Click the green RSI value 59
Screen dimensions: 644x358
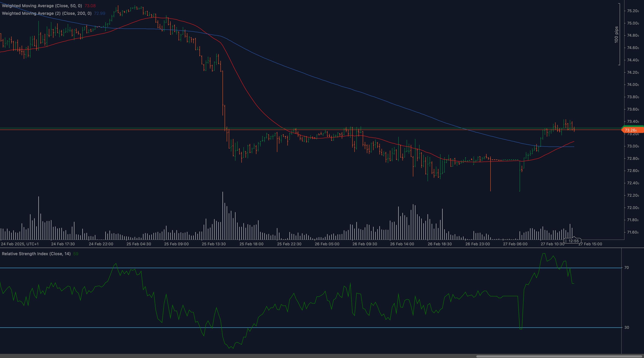76,254
